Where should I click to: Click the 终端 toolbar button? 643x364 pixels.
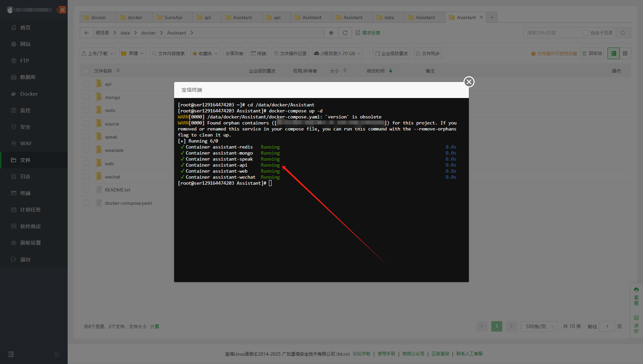[259, 54]
